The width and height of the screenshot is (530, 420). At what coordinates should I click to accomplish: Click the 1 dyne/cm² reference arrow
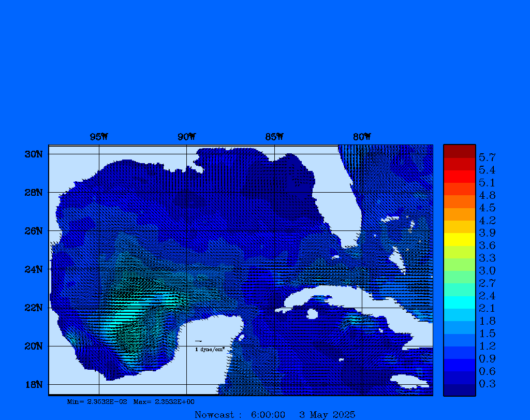[x=198, y=341]
